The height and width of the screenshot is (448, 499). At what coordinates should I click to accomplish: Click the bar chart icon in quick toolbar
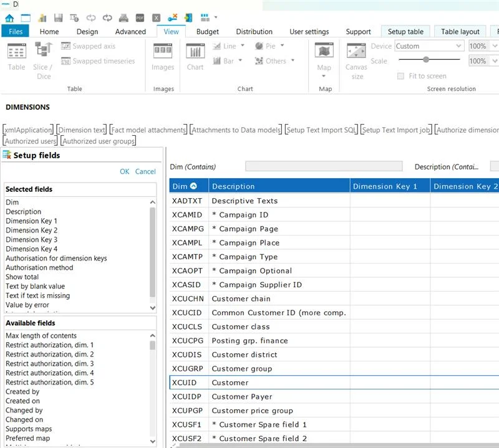pos(42,18)
